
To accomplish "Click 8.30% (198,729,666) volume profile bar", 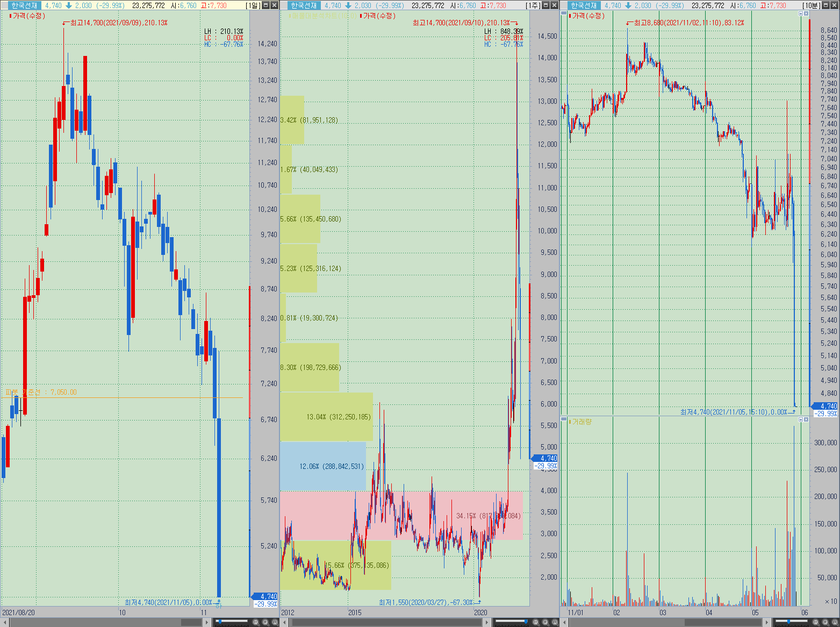I will point(310,367).
